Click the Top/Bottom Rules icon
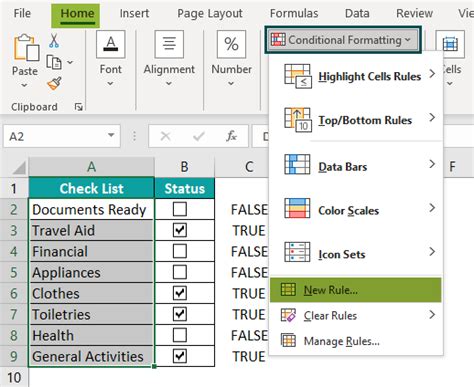474x387 pixels. (298, 120)
